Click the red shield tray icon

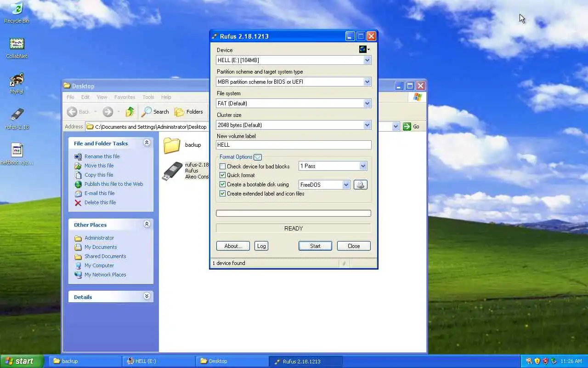(x=545, y=361)
